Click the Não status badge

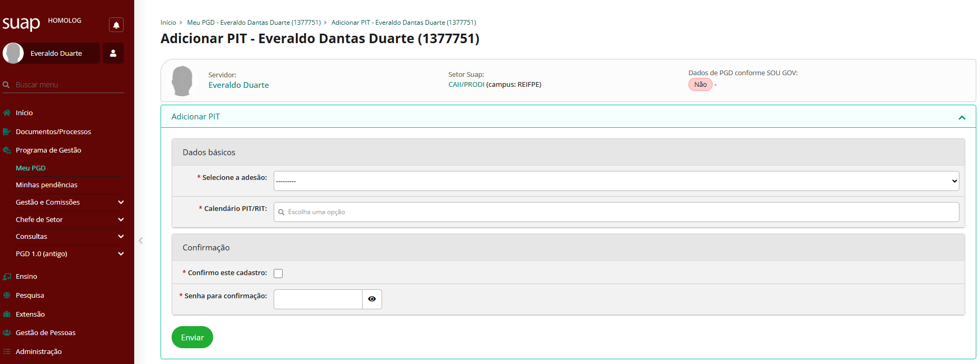701,85
